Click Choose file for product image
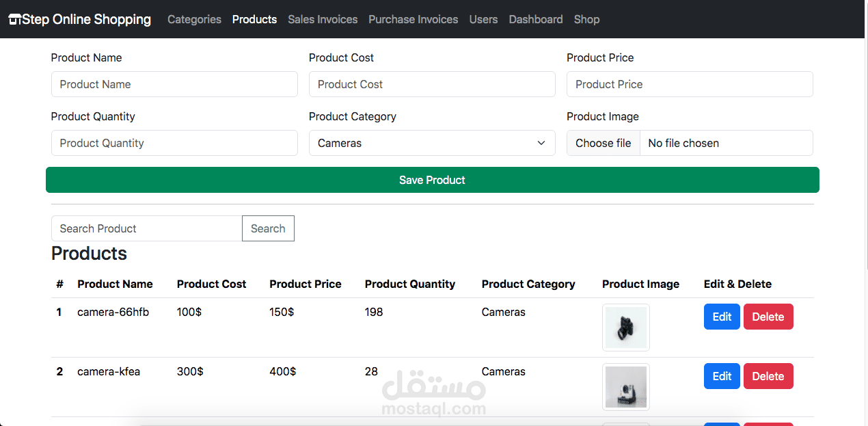Viewport: 868px width, 426px height. 603,143
